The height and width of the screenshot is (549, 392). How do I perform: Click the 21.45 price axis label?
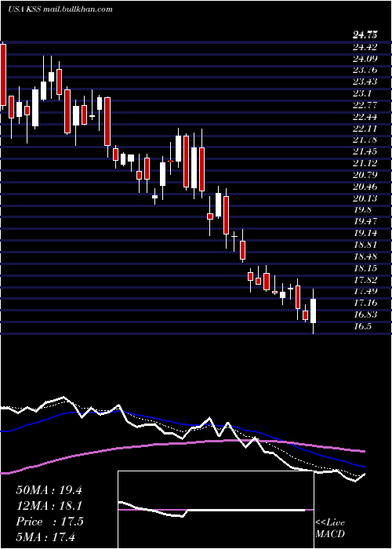tap(365, 151)
